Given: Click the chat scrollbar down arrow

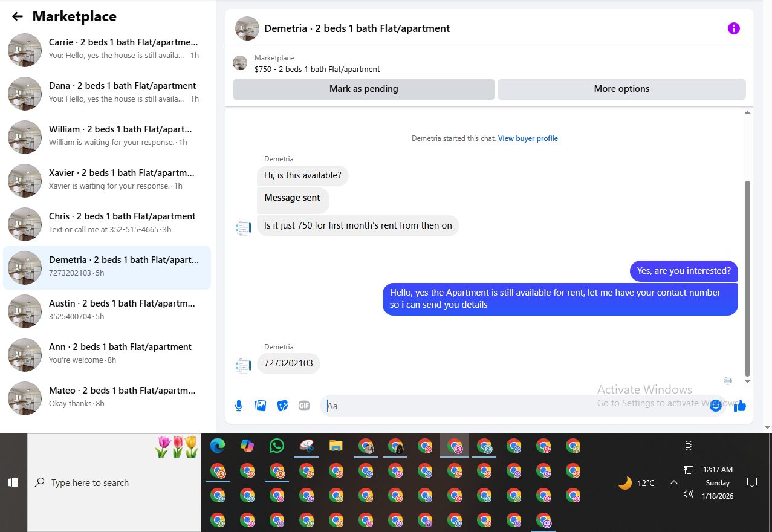Looking at the screenshot, I should click(747, 381).
